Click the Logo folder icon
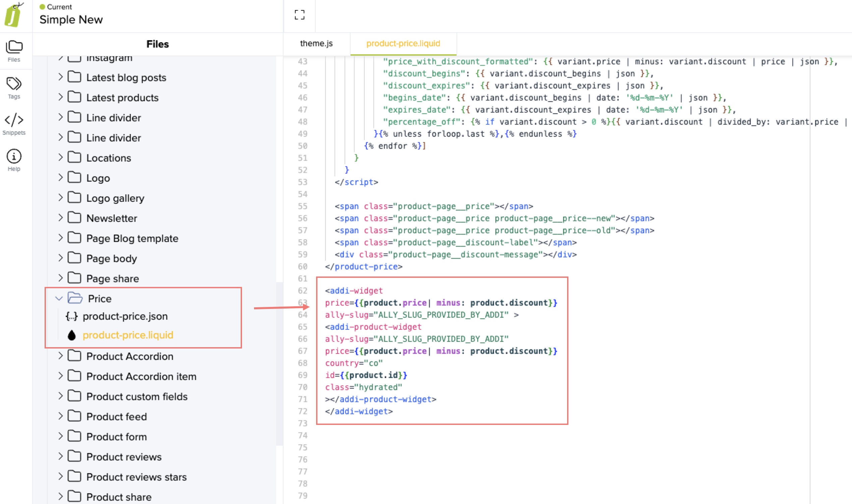The width and height of the screenshot is (852, 504). tap(74, 178)
